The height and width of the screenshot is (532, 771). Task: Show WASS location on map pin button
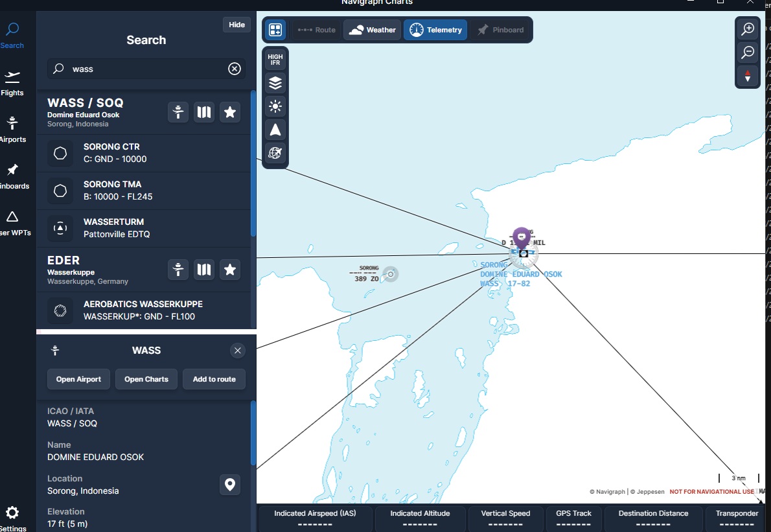pyautogui.click(x=229, y=484)
